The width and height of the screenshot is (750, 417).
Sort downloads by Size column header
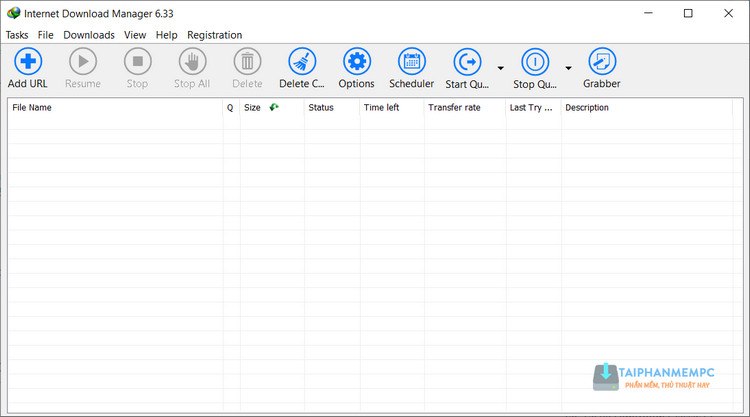[253, 108]
